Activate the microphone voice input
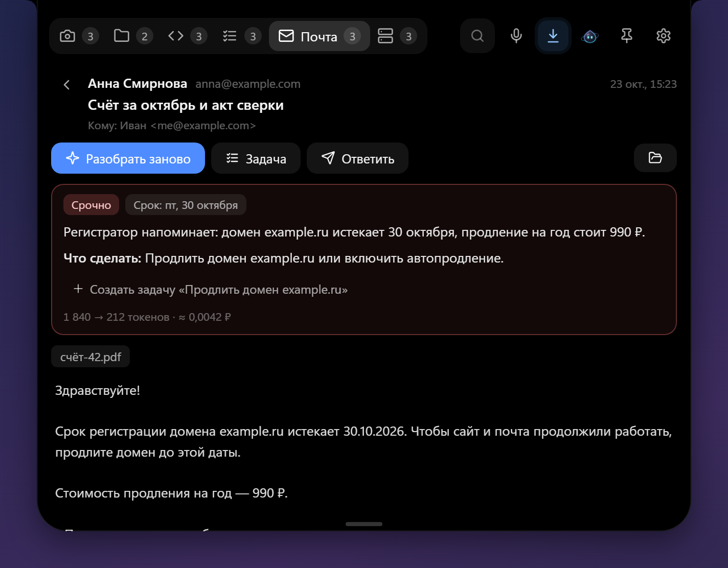 (x=516, y=36)
